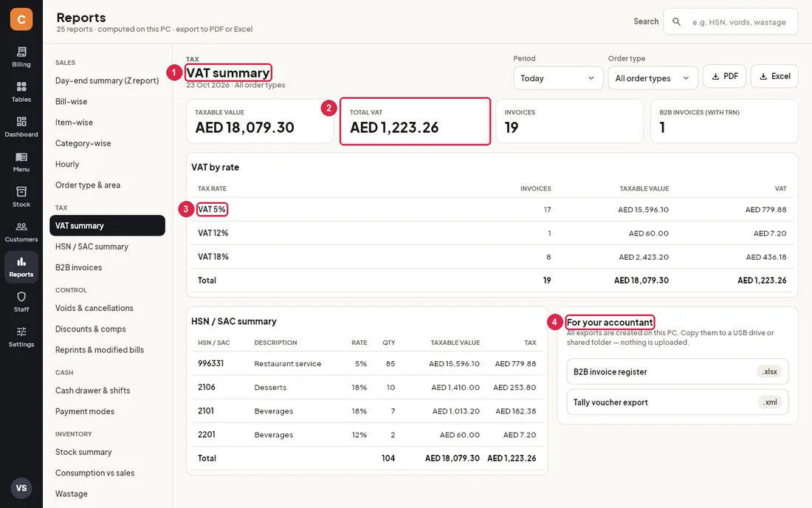This screenshot has width=812, height=508.
Task: Go to the Tables section
Action: pyautogui.click(x=21, y=92)
